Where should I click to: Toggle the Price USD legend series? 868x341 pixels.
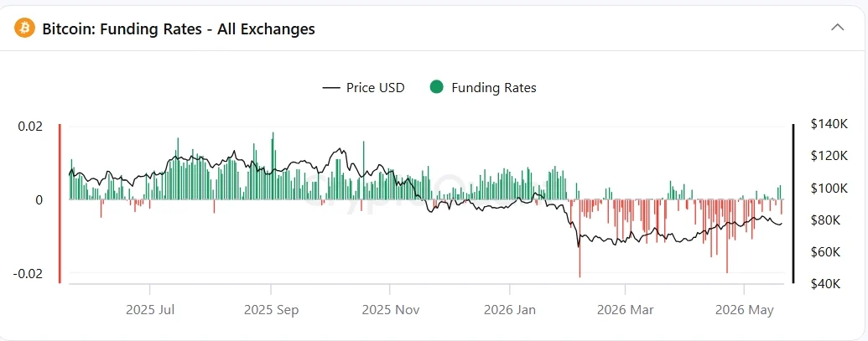pos(363,87)
